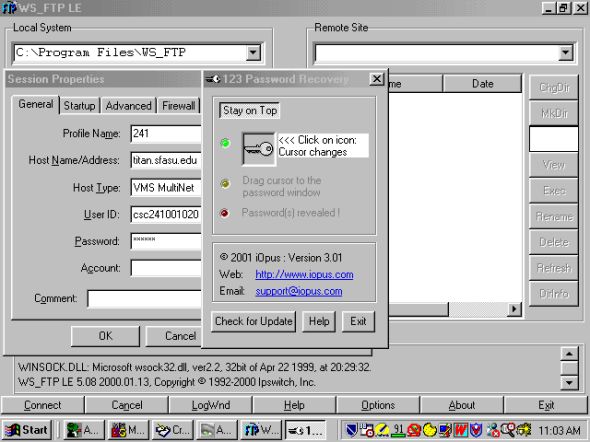Open the iopus.com web link
The height and width of the screenshot is (442, 590).
tap(304, 275)
